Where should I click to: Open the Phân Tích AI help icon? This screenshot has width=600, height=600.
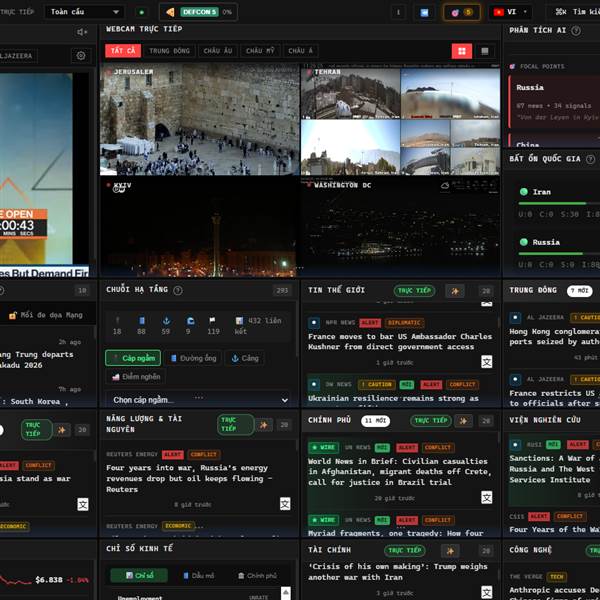click(573, 30)
